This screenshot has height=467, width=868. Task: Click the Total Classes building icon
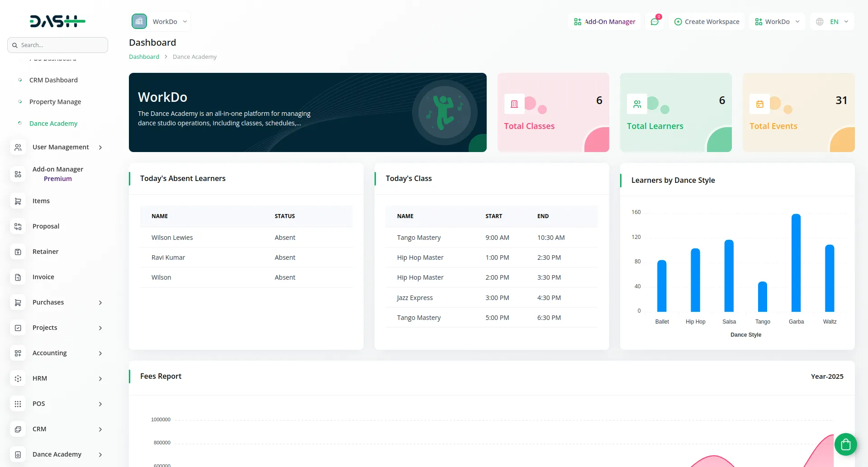(514, 104)
